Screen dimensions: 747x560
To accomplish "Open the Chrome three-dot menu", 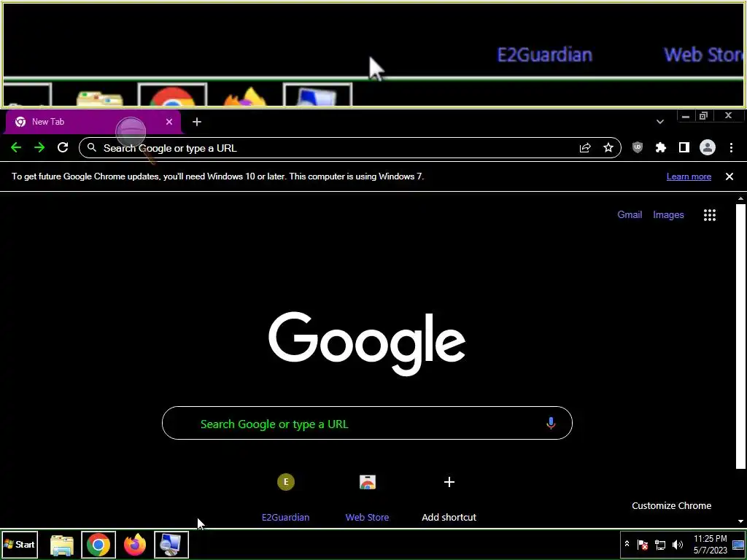I will pyautogui.click(x=731, y=147).
